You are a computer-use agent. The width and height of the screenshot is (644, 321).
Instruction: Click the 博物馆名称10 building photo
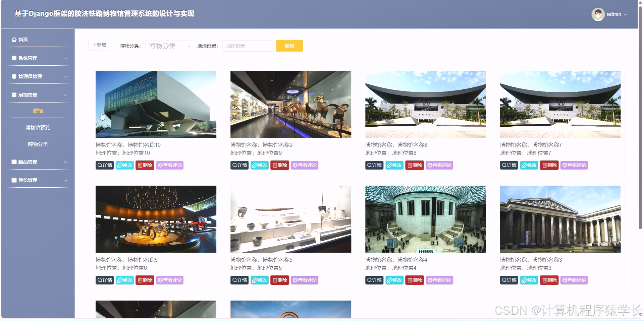[156, 104]
